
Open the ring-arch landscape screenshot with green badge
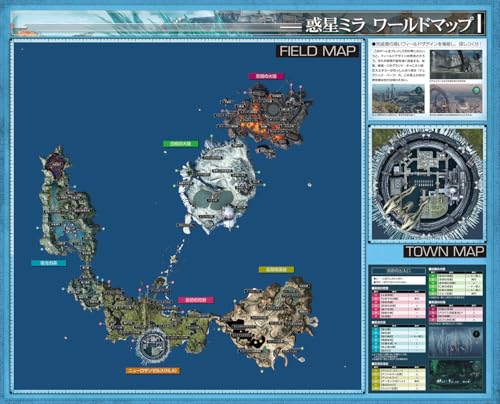tap(456, 98)
